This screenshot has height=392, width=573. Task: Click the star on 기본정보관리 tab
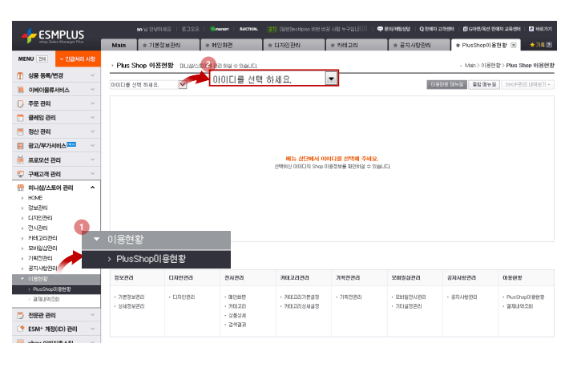tap(145, 46)
